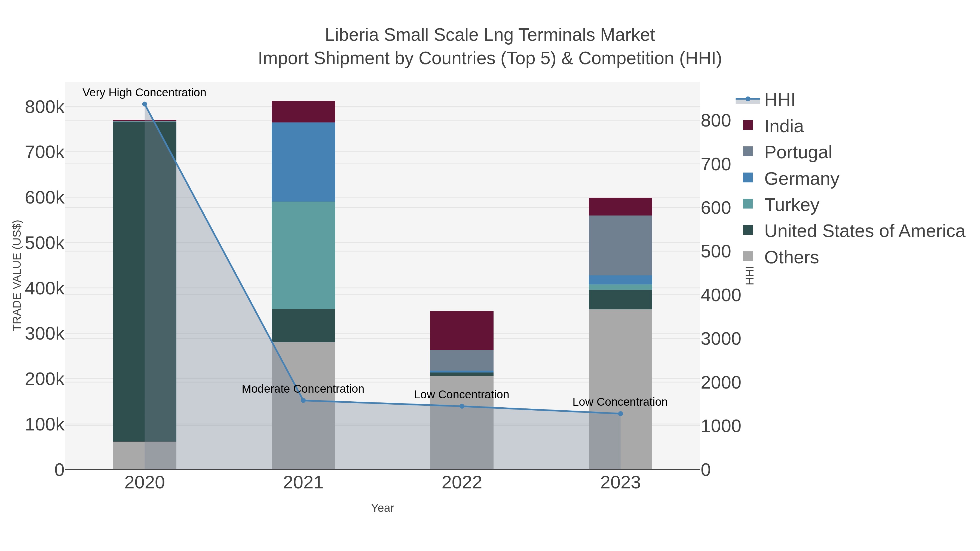Click the 2021 United States bar segment

[303, 325]
